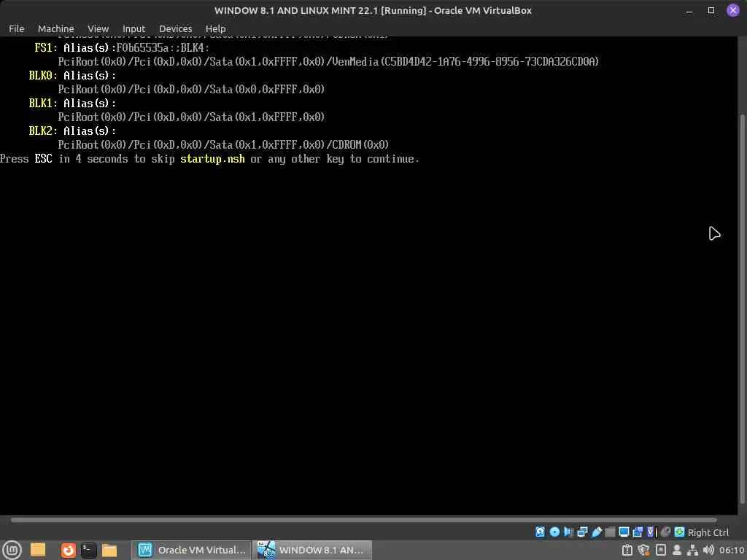Image resolution: width=747 pixels, height=560 pixels.
Task: Open the File menu
Action: point(16,28)
